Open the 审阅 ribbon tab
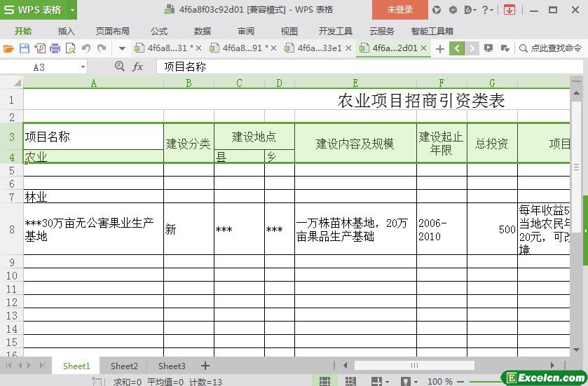Screen dimensions: 588x386 (x=246, y=31)
